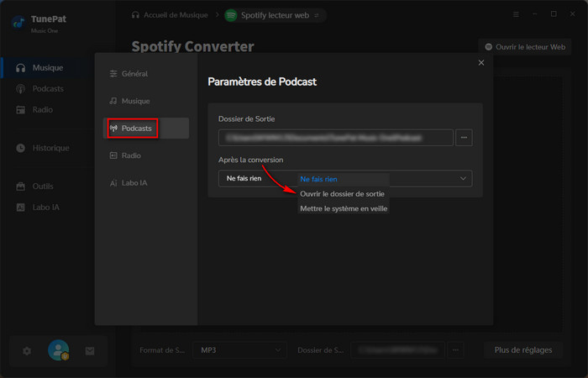
Task: Click the clock icon next to Historique
Action: [x=21, y=148]
